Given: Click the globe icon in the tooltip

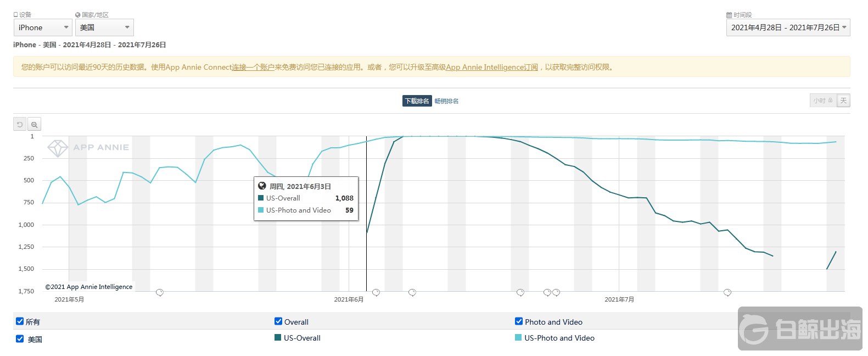Looking at the screenshot, I should 262,186.
